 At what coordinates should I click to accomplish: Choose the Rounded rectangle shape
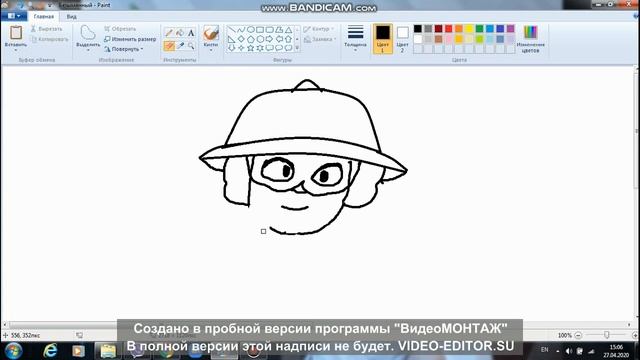[269, 30]
